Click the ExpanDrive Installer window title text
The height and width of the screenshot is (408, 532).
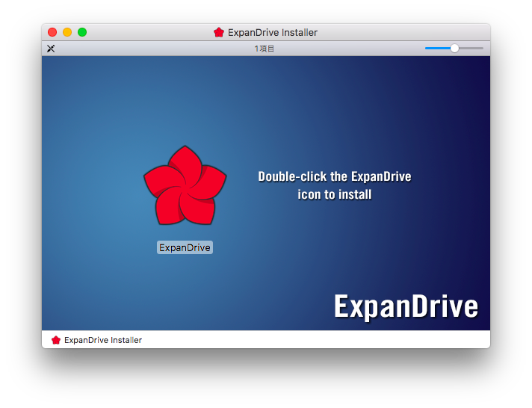click(273, 32)
